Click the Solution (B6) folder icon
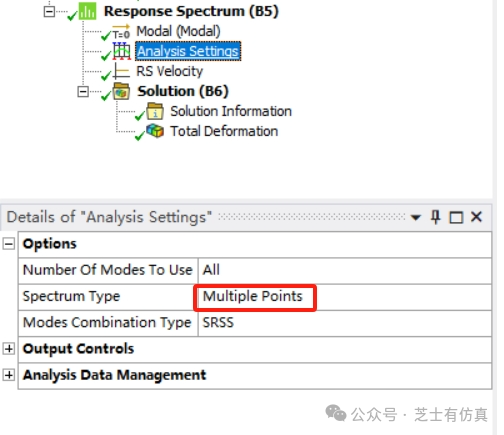Viewport: 504px width, 435px height. pyautogui.click(x=121, y=91)
